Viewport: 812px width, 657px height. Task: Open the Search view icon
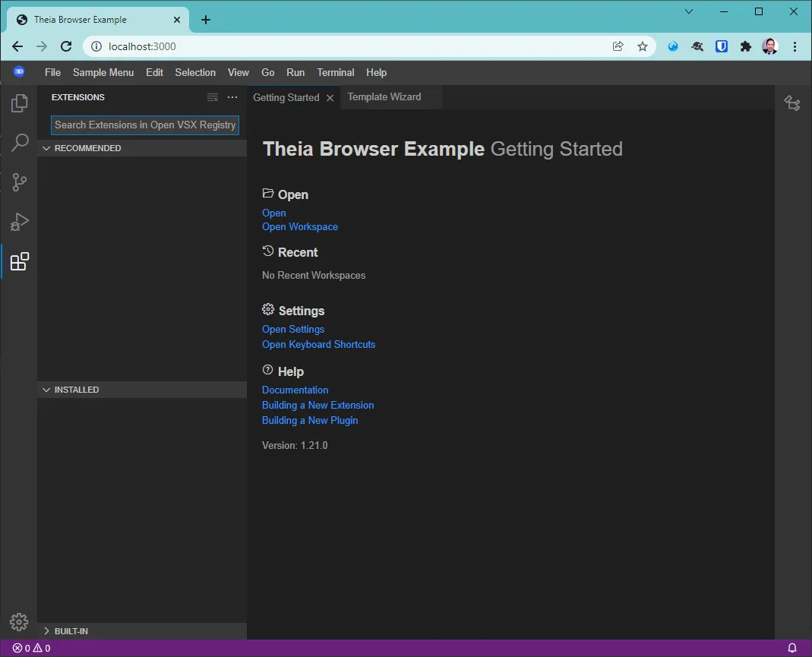point(20,143)
